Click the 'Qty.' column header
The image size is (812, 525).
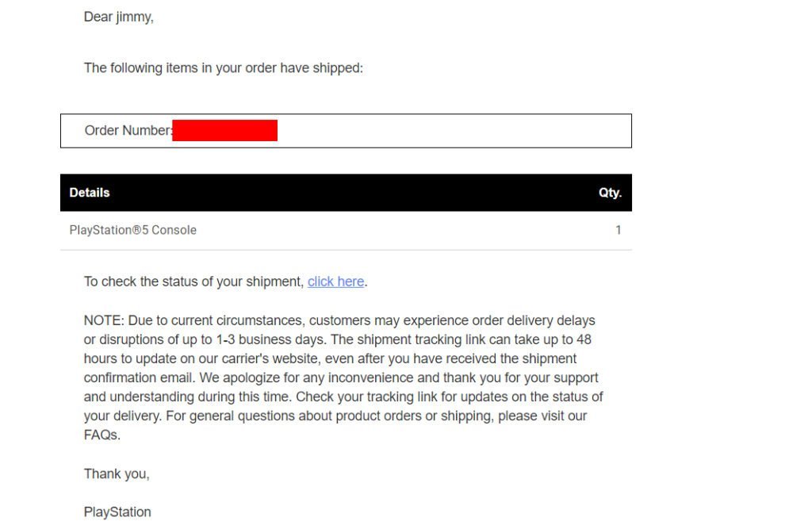point(610,193)
